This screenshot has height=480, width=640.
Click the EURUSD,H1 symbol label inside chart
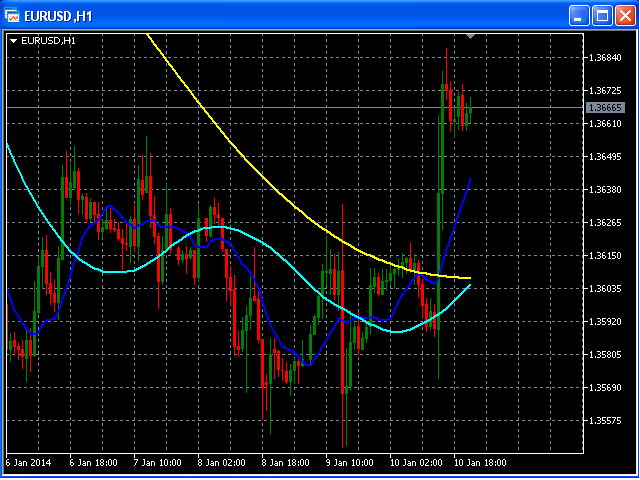coord(48,41)
